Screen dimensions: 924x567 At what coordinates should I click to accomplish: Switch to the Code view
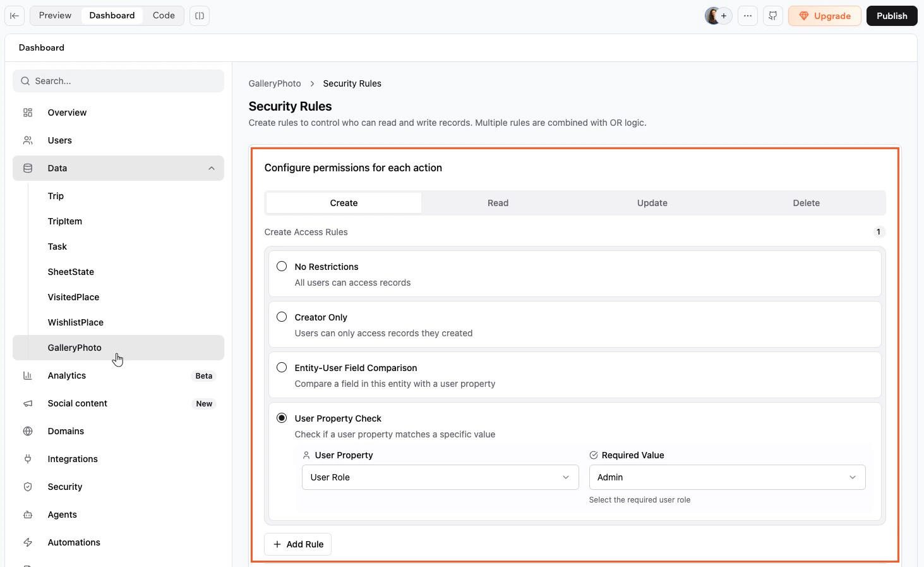point(163,15)
